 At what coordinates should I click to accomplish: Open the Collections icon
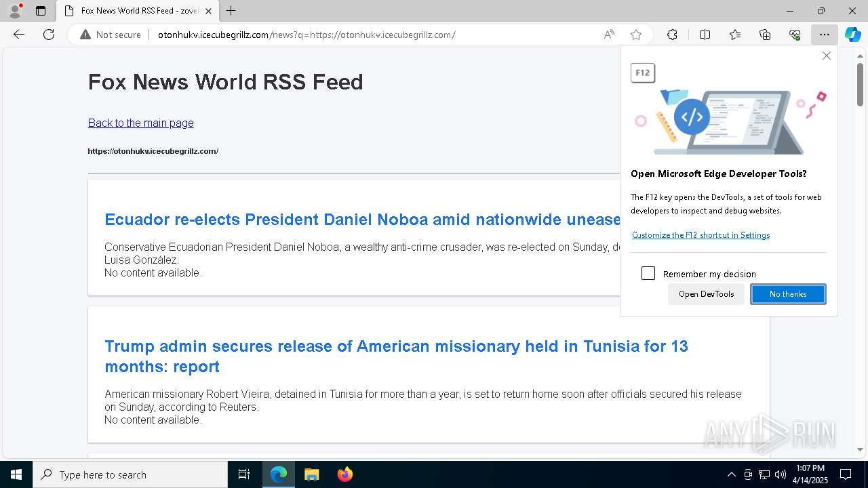point(765,35)
